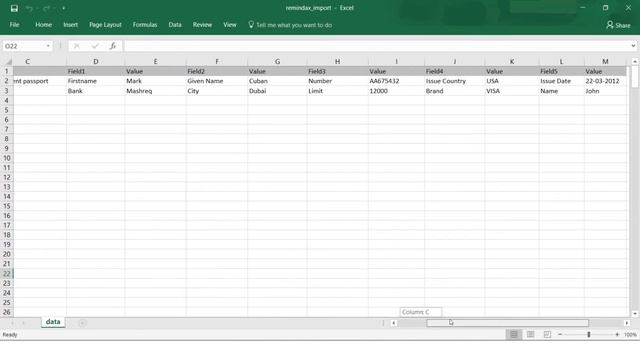Click the Enter checkmark icon in formula bar

95,46
